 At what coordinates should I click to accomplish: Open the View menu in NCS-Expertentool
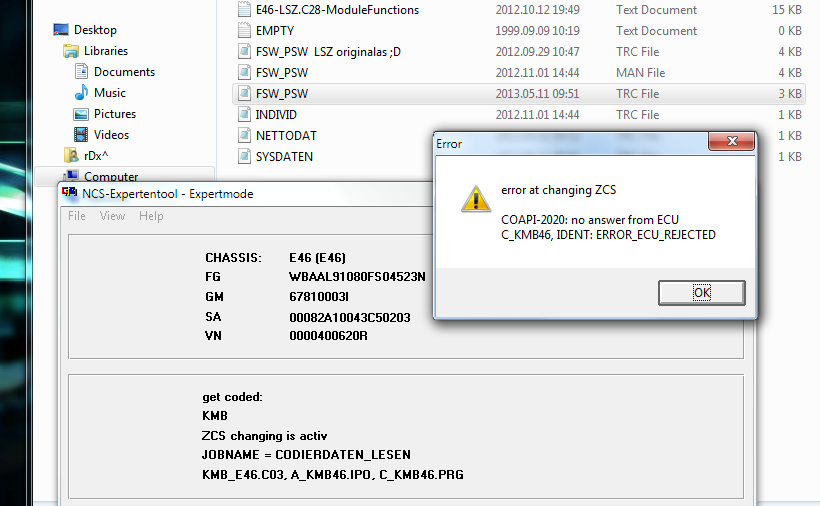click(x=112, y=216)
